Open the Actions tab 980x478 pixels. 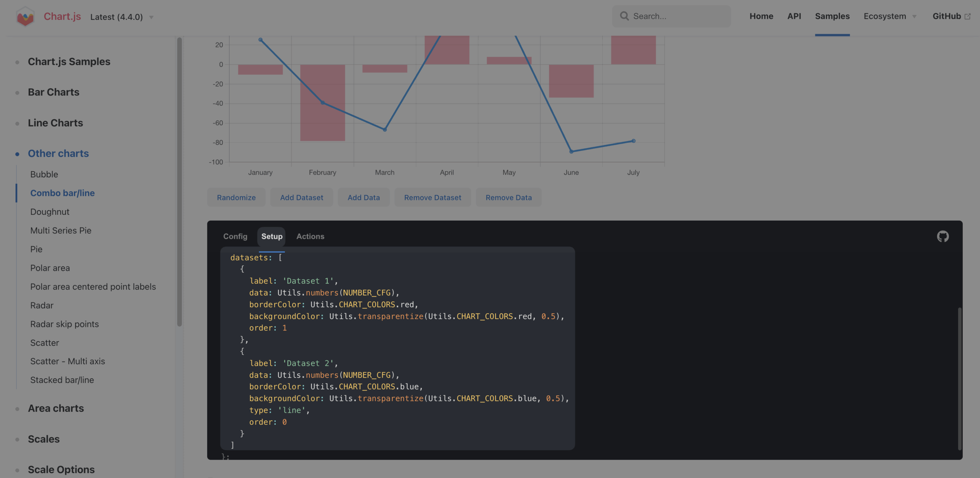(310, 236)
